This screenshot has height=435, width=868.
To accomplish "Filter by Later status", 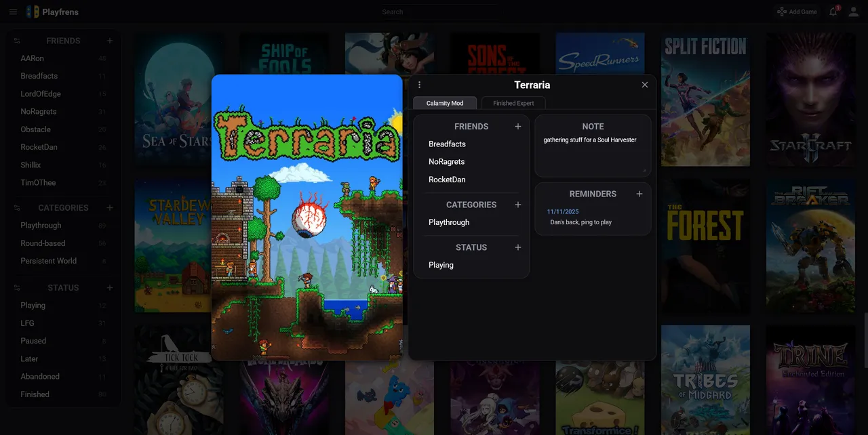I will [63, 359].
